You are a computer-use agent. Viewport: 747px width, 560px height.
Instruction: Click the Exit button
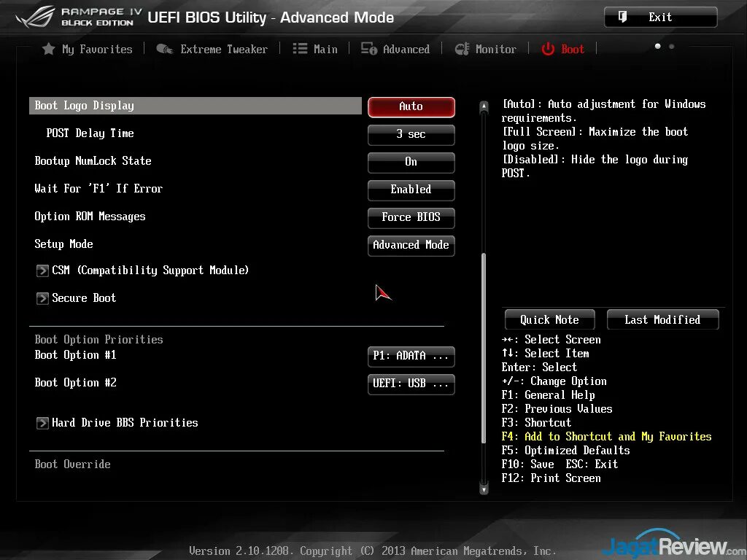(661, 17)
